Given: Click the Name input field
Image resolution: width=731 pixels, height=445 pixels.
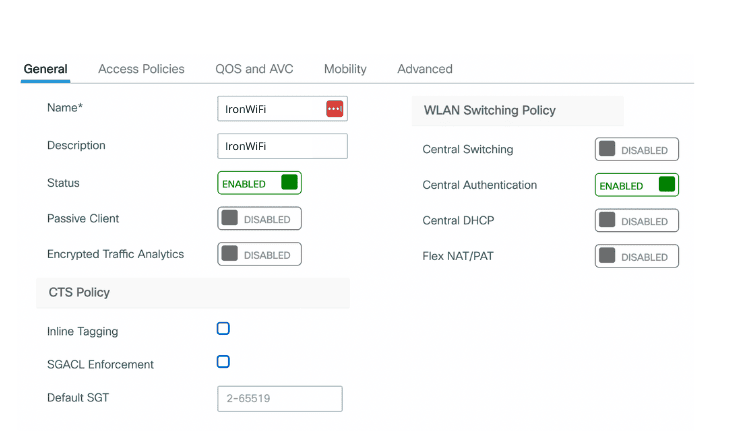Looking at the screenshot, I should point(270,108).
